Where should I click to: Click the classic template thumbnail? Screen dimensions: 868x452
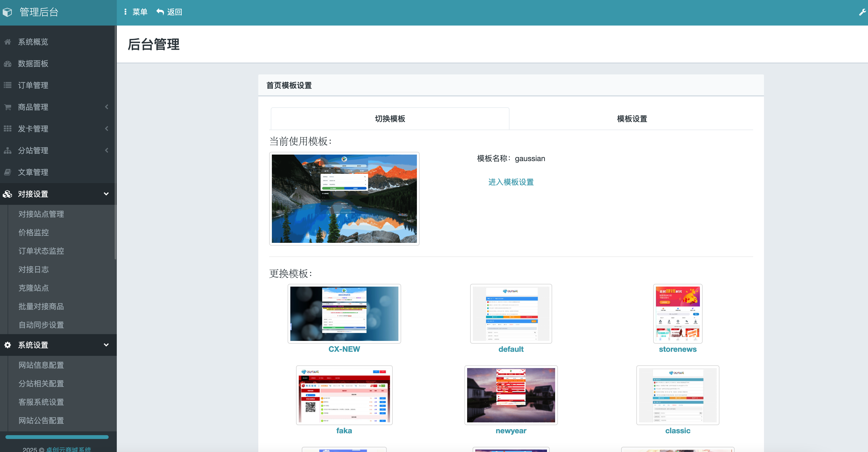point(678,395)
